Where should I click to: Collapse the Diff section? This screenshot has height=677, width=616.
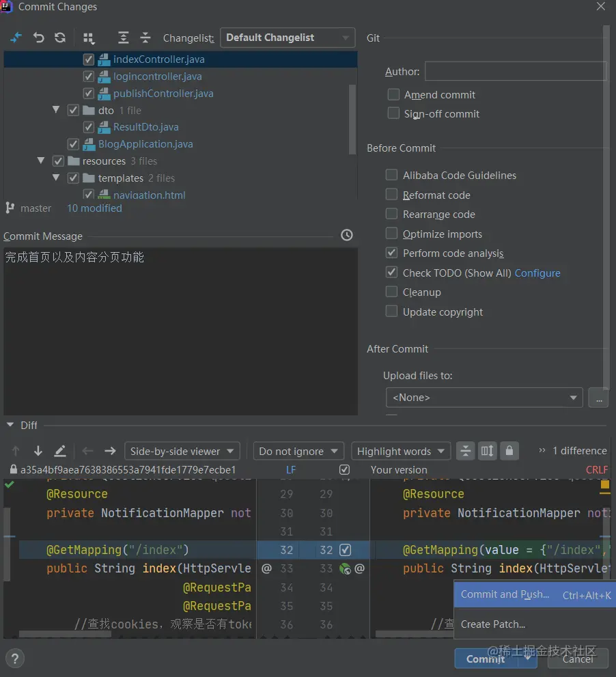pyautogui.click(x=10, y=426)
